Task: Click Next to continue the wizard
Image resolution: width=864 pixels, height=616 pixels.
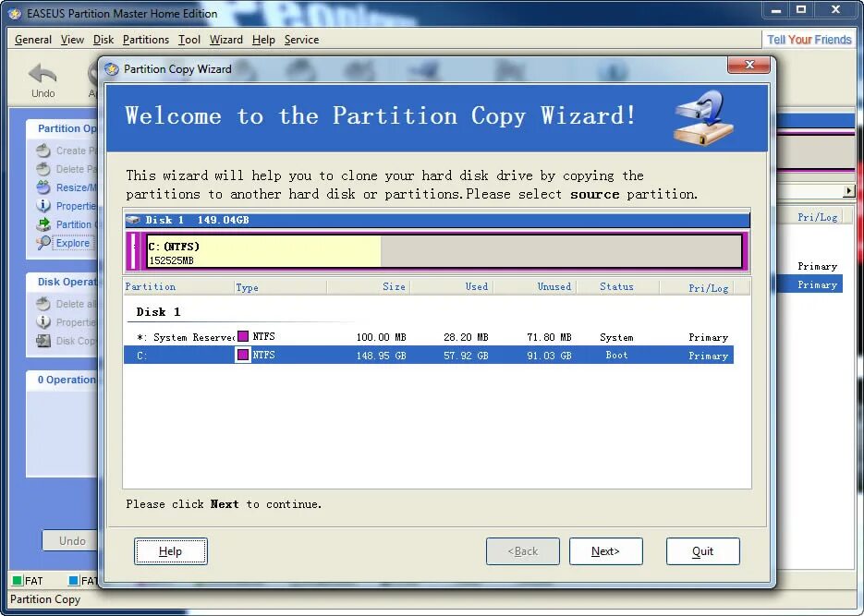Action: (605, 551)
